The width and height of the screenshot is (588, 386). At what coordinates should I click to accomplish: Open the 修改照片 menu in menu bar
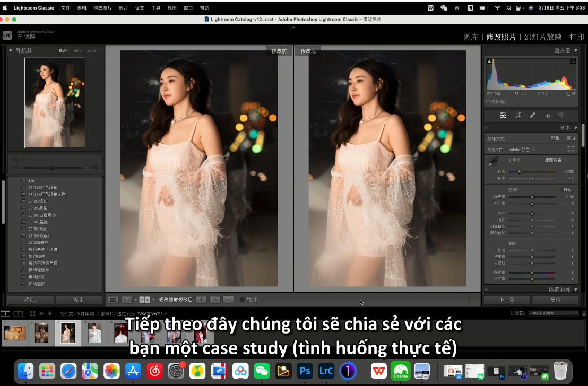(102, 8)
